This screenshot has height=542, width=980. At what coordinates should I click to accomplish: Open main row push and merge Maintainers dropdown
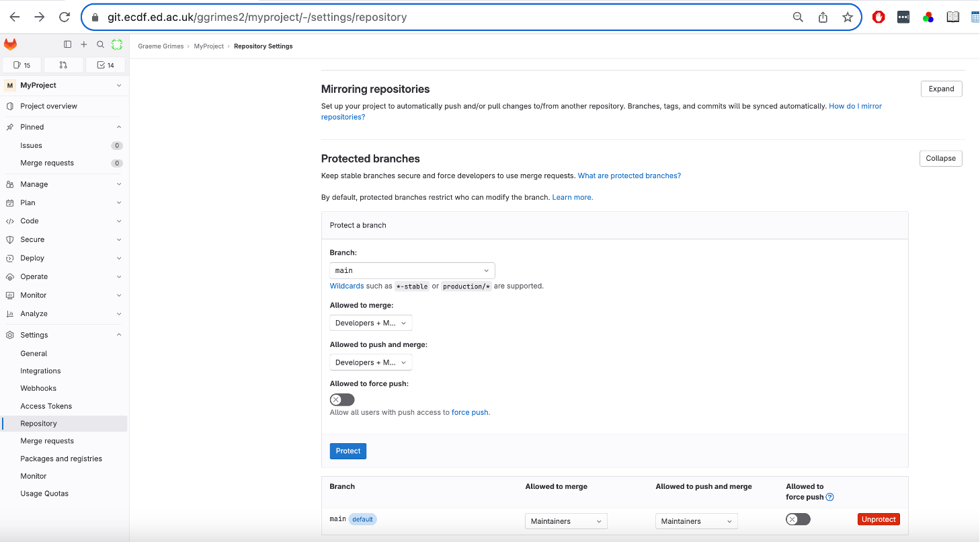click(x=696, y=521)
